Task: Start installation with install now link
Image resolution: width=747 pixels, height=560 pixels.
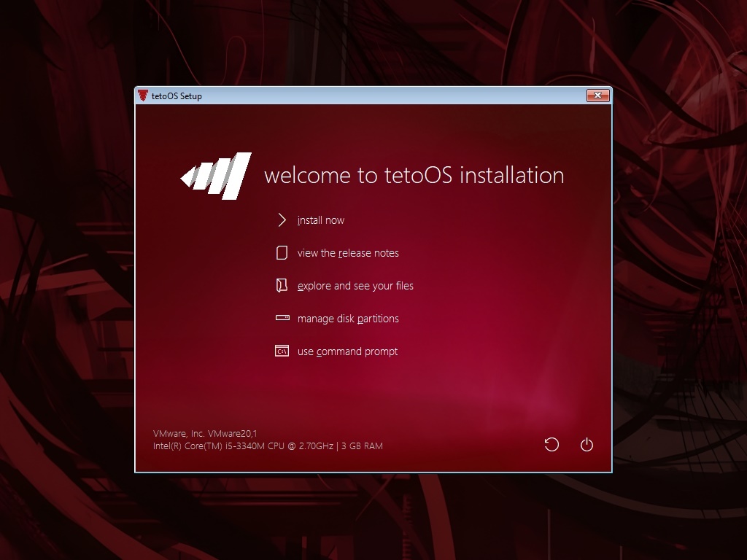Action: (x=321, y=220)
